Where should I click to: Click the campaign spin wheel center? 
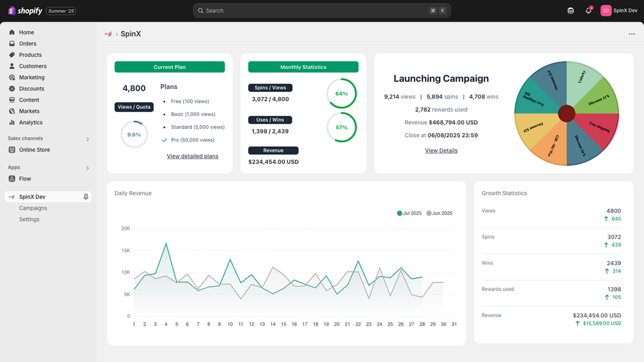pos(566,113)
